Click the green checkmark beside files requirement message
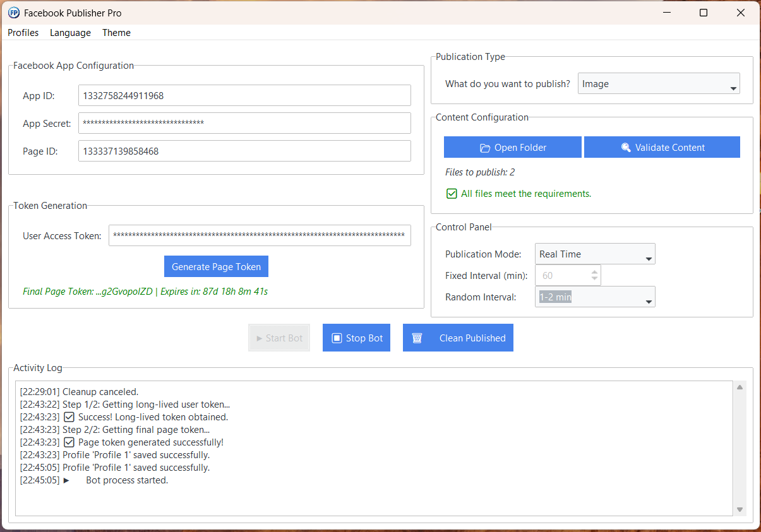This screenshot has width=761, height=532. point(452,194)
